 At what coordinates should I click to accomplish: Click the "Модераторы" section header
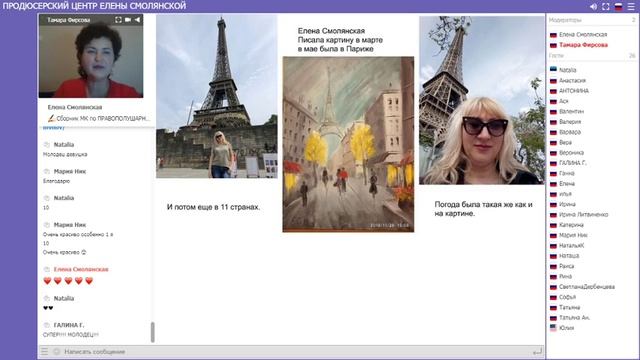[565, 20]
